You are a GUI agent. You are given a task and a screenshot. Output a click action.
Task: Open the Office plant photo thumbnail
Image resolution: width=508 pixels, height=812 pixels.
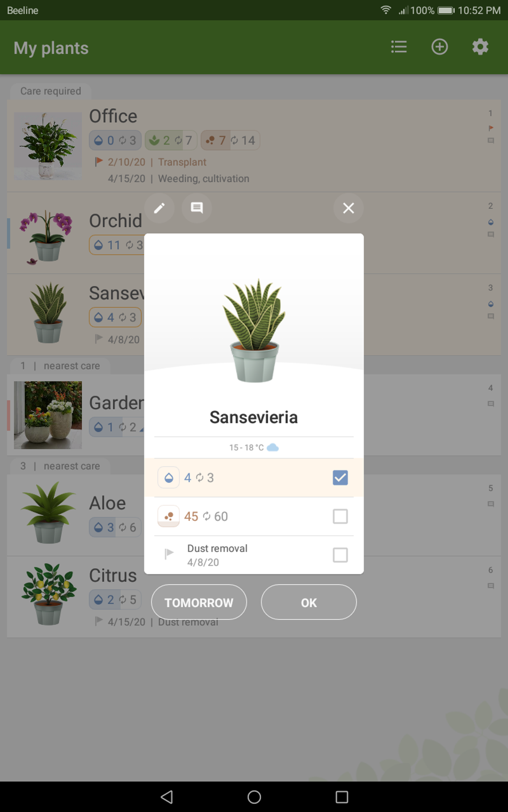48,146
